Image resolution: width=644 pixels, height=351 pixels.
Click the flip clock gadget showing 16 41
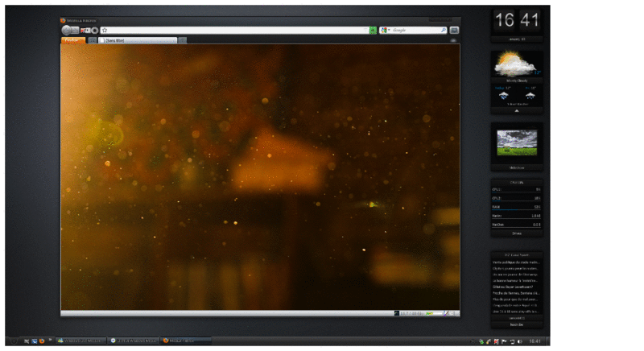click(x=517, y=20)
